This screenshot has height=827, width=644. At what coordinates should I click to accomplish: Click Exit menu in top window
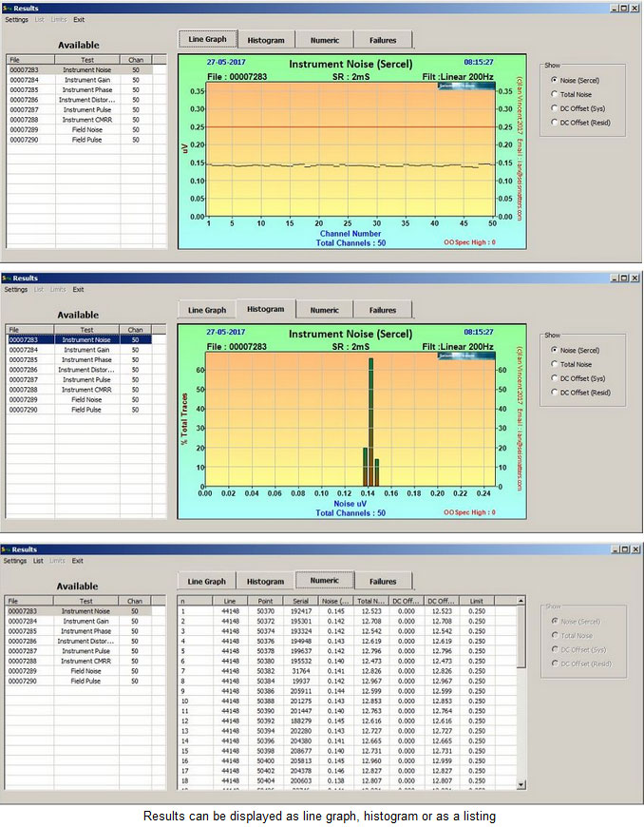coord(79,20)
